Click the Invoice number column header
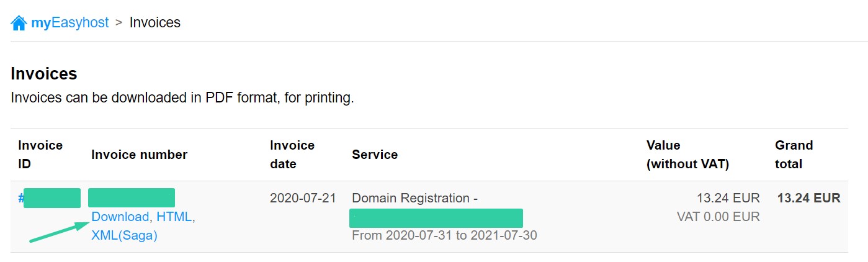The image size is (868, 262). coord(139,155)
